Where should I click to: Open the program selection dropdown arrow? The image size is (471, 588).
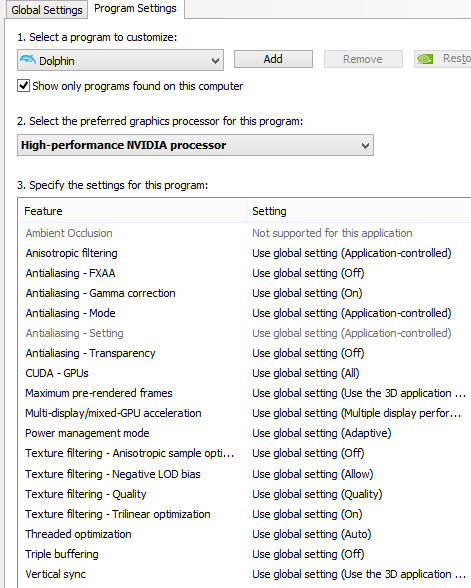(215, 60)
